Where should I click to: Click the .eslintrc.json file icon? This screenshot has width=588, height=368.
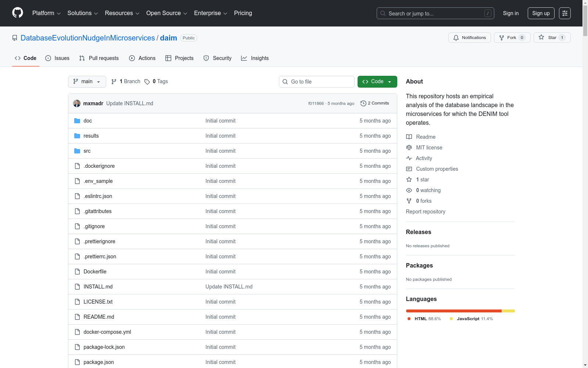pyautogui.click(x=77, y=196)
